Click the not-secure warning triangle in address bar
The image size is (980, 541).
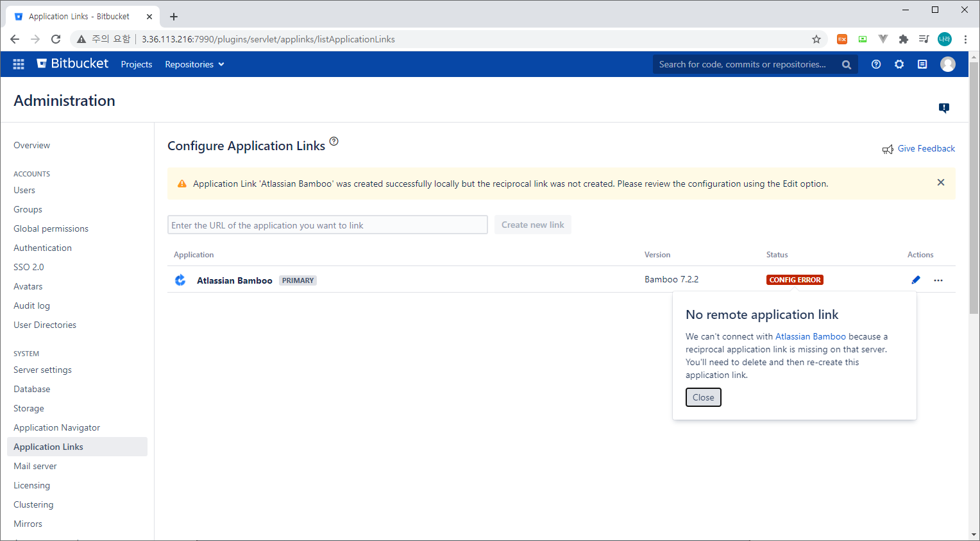[81, 39]
